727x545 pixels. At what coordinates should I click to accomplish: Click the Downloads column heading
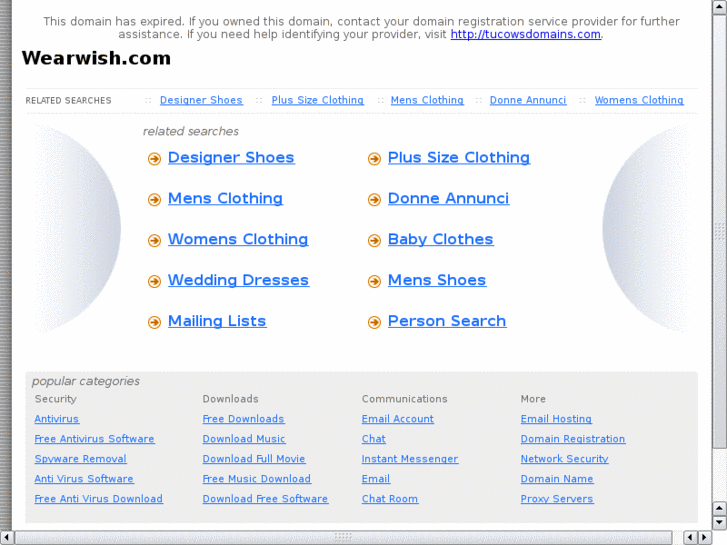coord(230,399)
